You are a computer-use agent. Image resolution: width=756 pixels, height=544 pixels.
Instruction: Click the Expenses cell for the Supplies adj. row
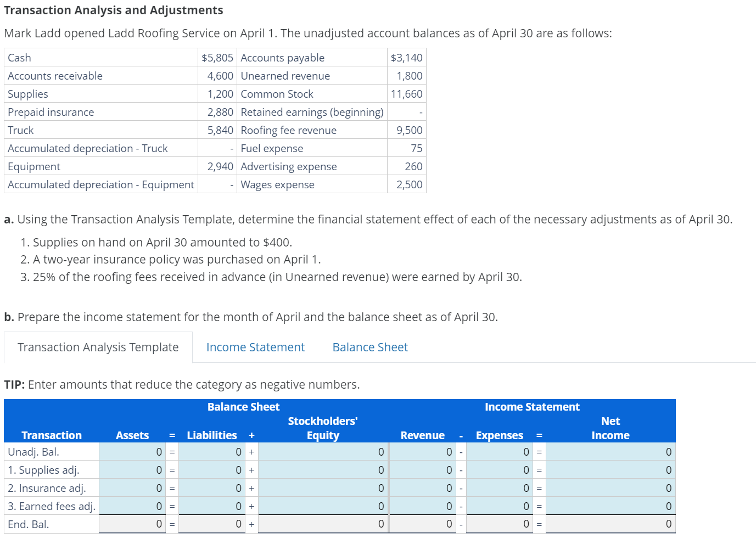(x=499, y=469)
